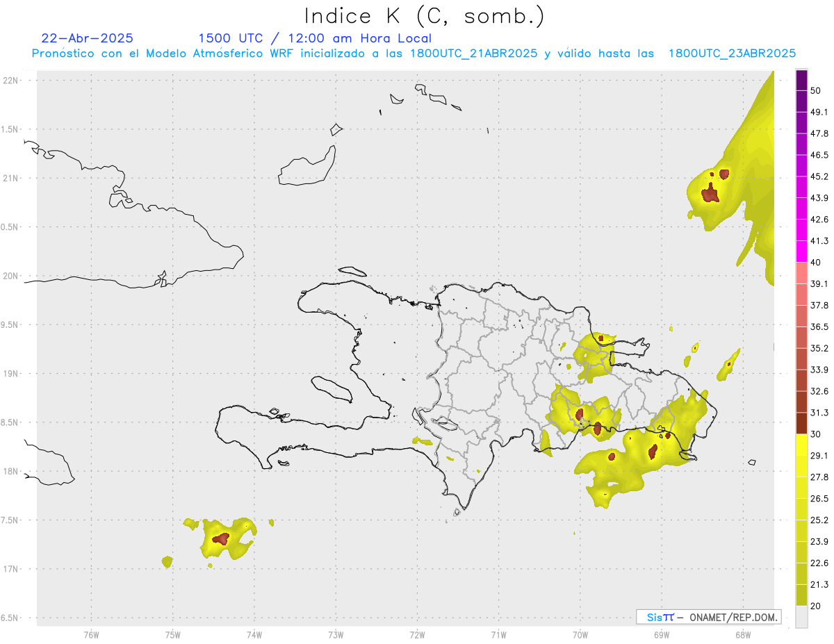Pick the salmon swatch between 39.1 and 40
834x644 pixels.
click(x=801, y=273)
